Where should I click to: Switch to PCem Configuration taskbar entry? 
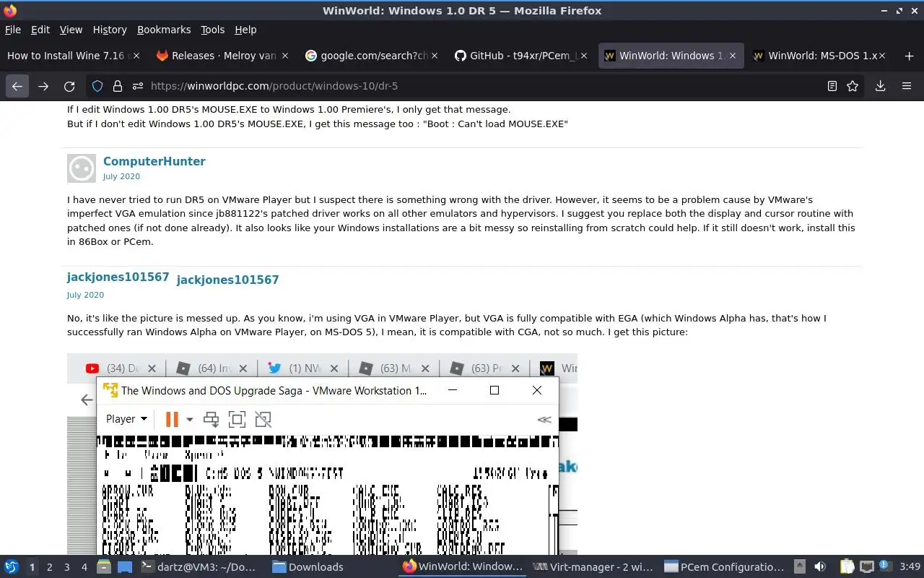724,567
